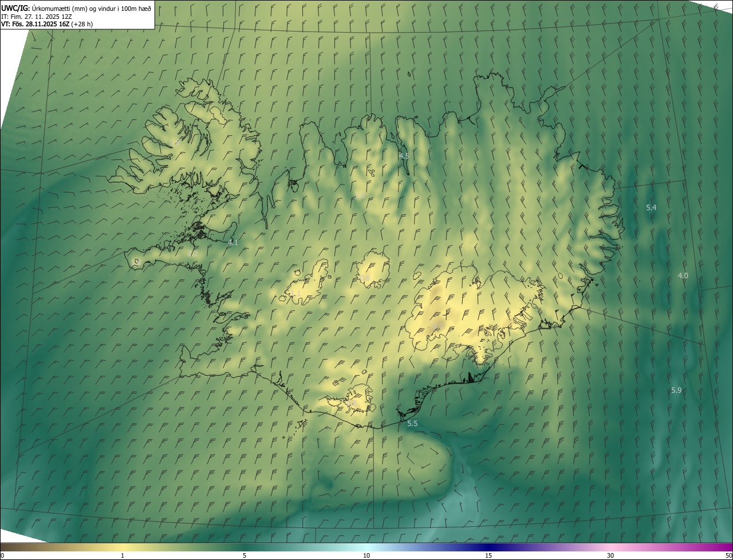Image resolution: width=733 pixels, height=560 pixels.
Task: Click the 5 label on color scale
Action: (x=245, y=555)
